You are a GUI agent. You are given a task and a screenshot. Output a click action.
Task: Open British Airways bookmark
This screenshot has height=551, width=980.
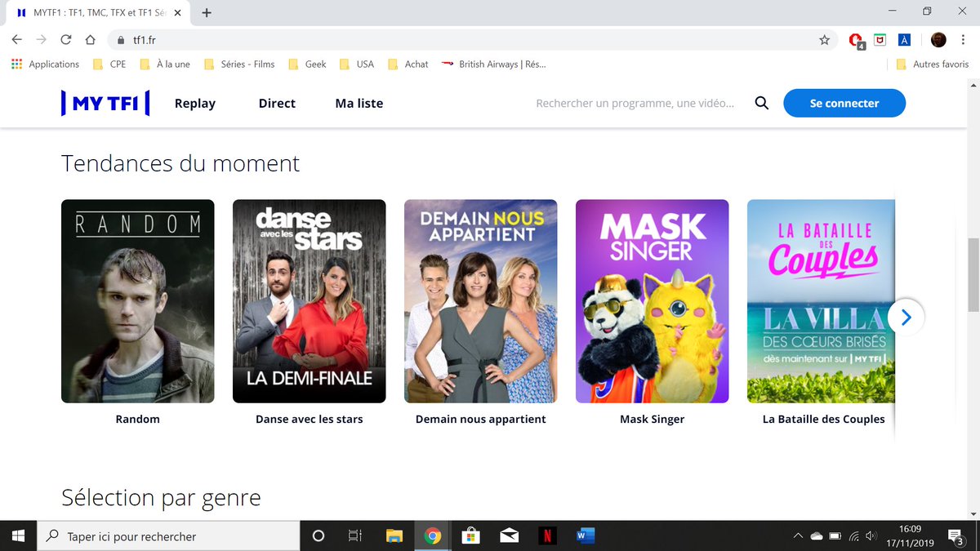[493, 64]
